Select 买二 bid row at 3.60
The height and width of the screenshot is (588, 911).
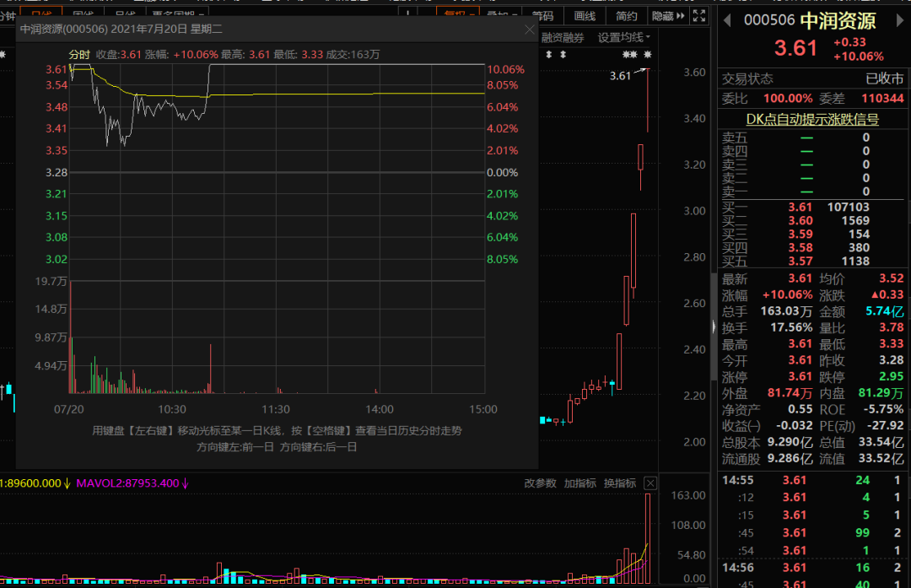click(x=813, y=221)
